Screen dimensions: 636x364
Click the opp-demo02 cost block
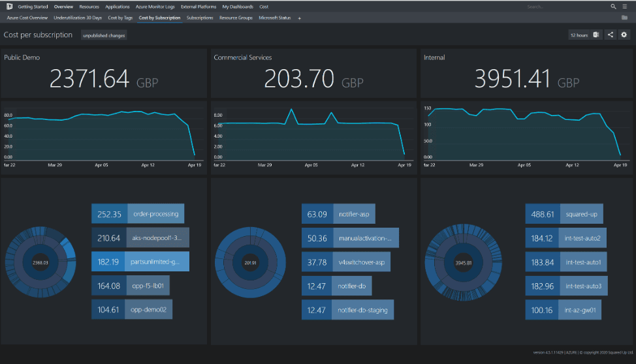tap(132, 309)
